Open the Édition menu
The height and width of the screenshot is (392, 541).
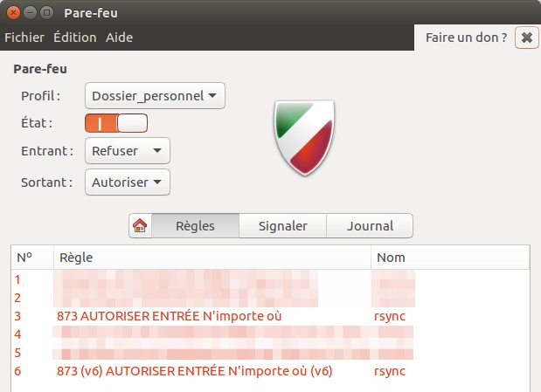(x=75, y=38)
